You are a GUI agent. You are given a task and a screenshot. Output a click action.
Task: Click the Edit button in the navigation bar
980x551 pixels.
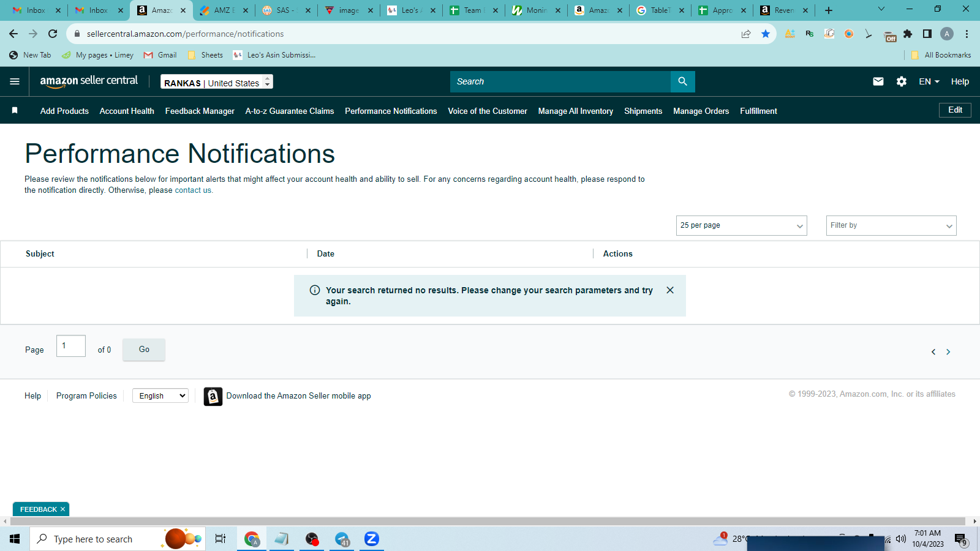tap(956, 110)
